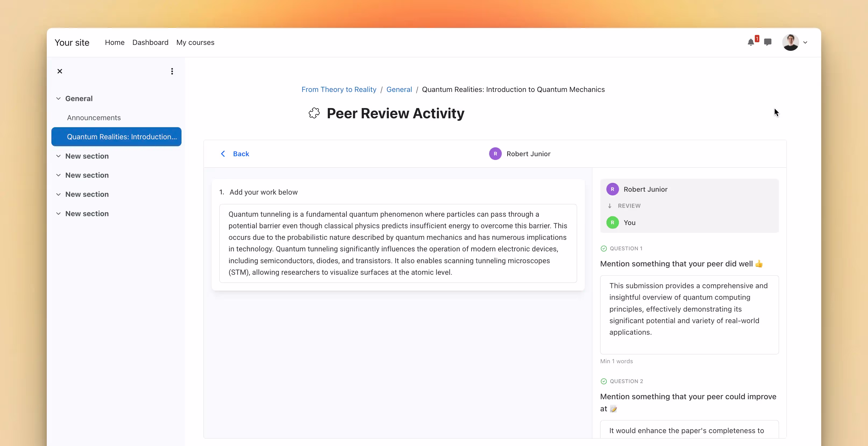Image resolution: width=868 pixels, height=446 pixels.
Task: Click the Question 1 answer text box
Action: pyautogui.click(x=689, y=315)
